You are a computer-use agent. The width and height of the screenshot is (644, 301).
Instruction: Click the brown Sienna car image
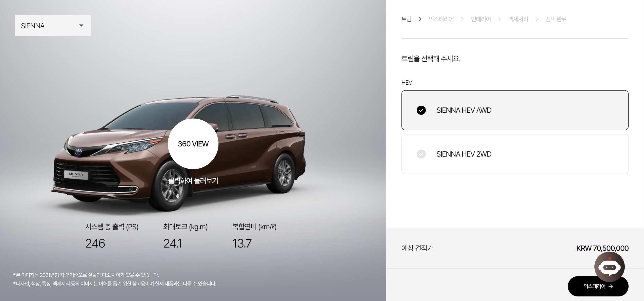[x=178, y=153]
